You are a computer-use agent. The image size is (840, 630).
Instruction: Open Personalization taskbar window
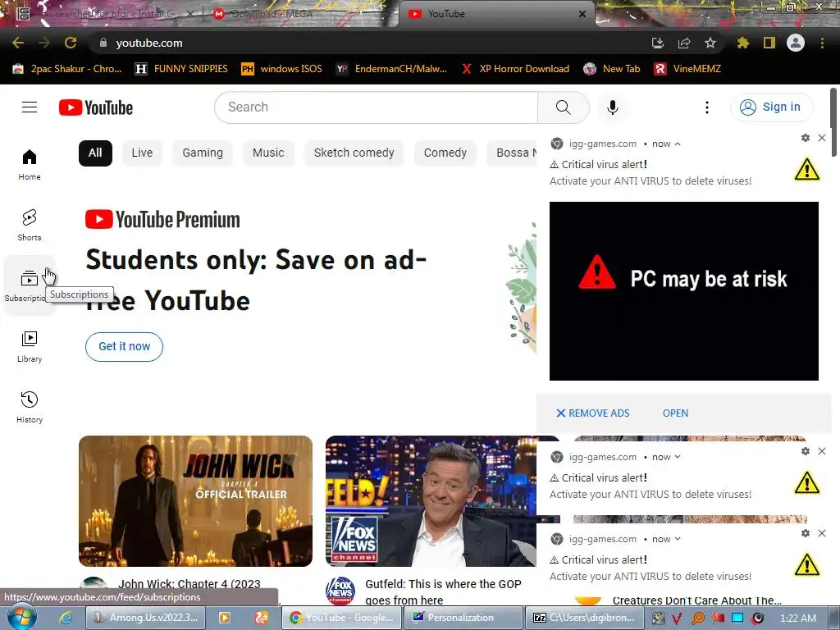click(463, 618)
